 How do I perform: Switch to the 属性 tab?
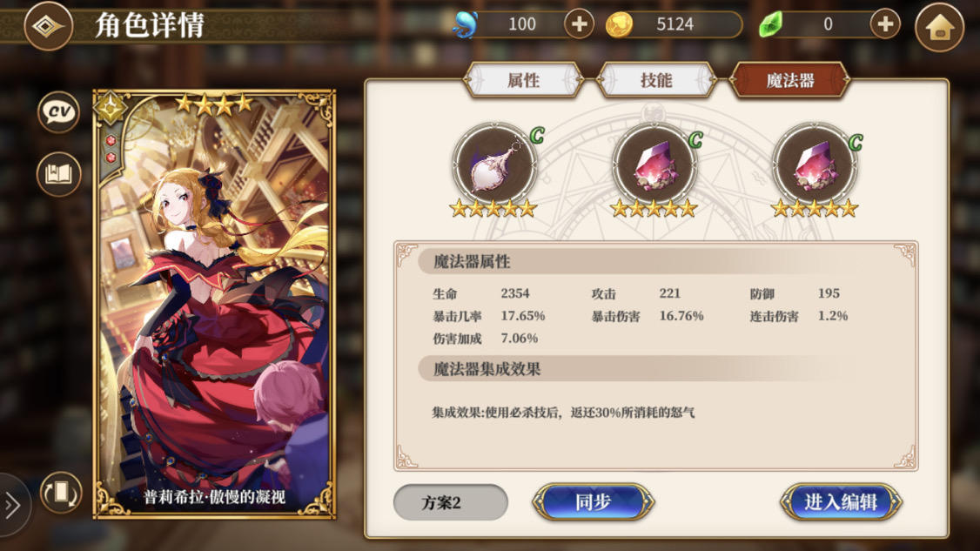point(524,80)
